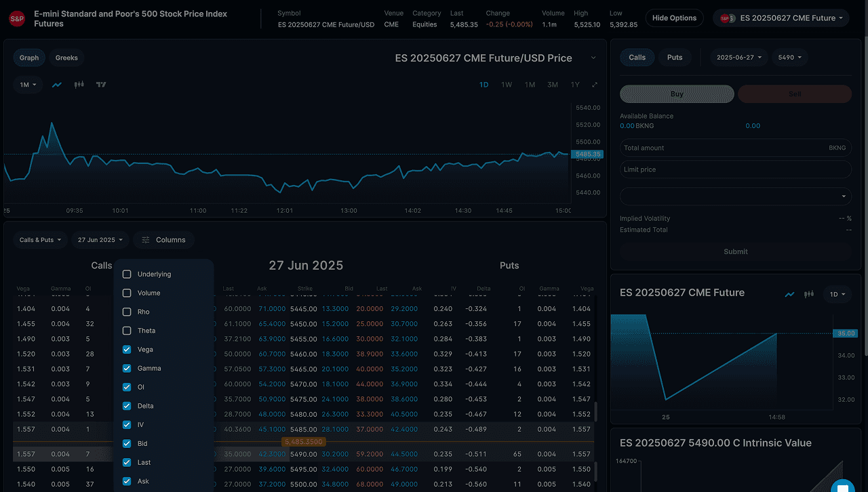Viewport: 868px width, 492px height.
Task: Uncheck the Last column checkbox
Action: 127,462
